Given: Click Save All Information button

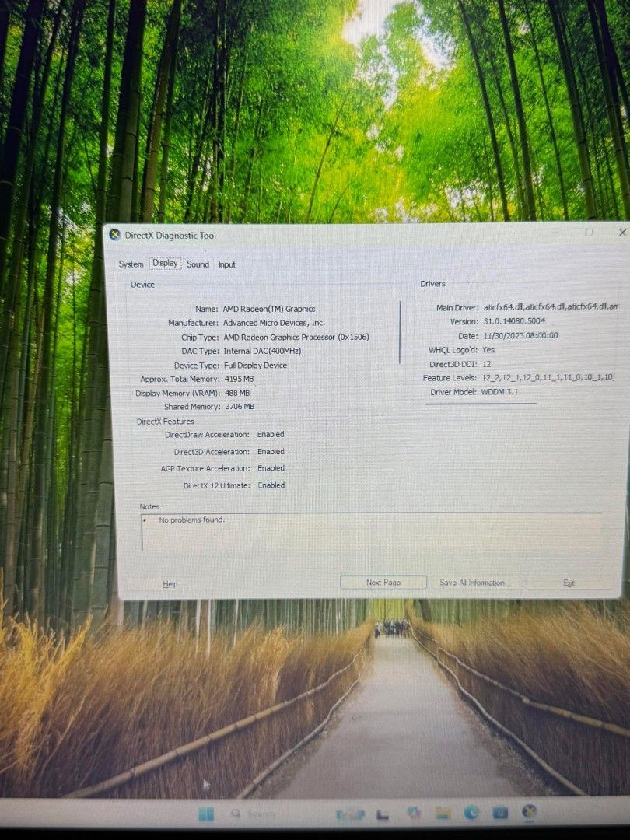Looking at the screenshot, I should (472, 583).
